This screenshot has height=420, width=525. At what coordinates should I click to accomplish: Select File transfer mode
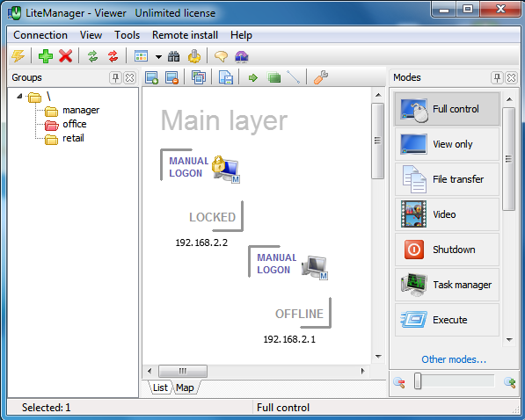click(447, 179)
